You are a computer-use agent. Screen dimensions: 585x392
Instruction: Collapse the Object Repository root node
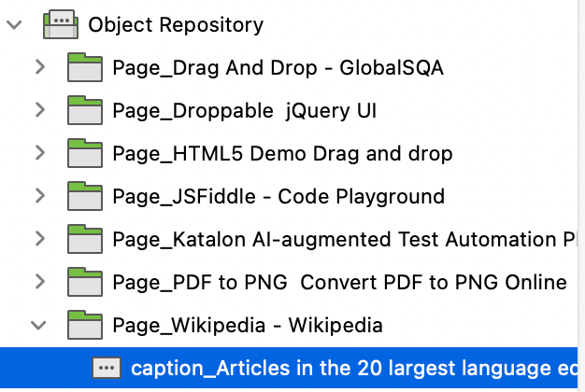tap(14, 25)
